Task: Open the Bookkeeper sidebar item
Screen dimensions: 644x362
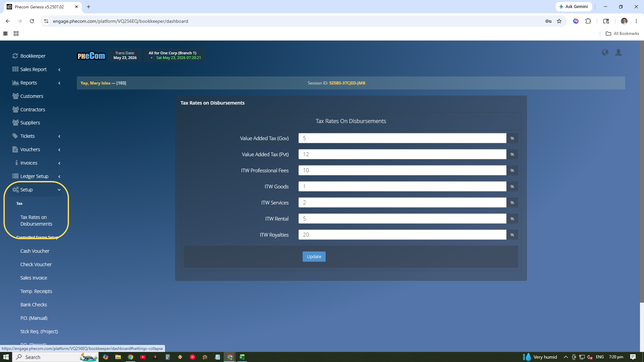Action: (x=33, y=56)
